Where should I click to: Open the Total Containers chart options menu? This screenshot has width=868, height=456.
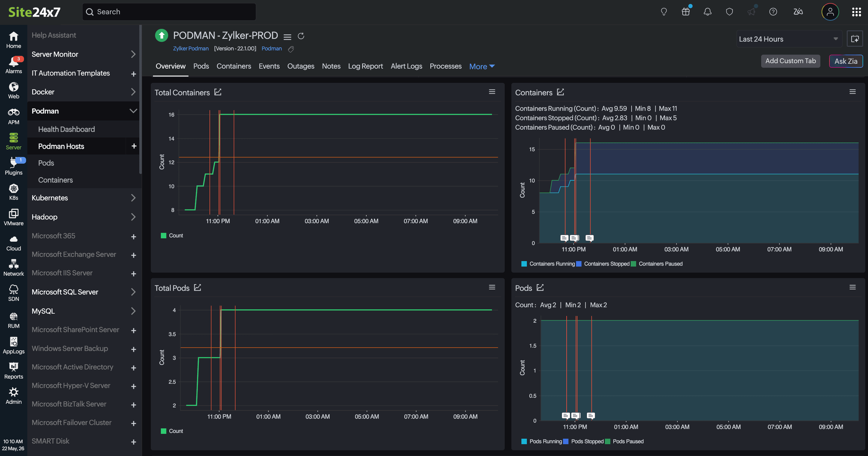492,92
